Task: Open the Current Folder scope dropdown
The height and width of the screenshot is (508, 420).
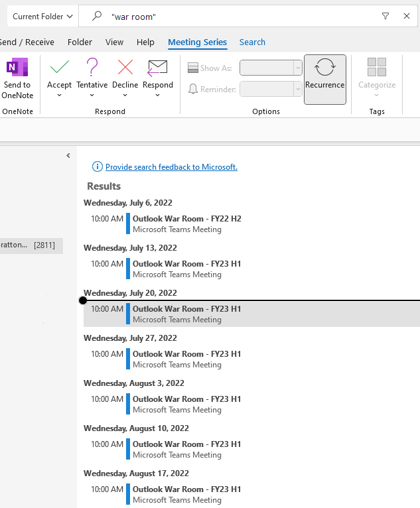Action: pyautogui.click(x=42, y=16)
